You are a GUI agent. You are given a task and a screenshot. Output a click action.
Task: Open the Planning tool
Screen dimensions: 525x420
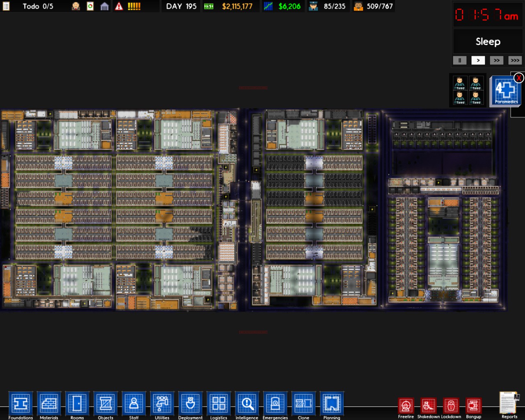332,406
